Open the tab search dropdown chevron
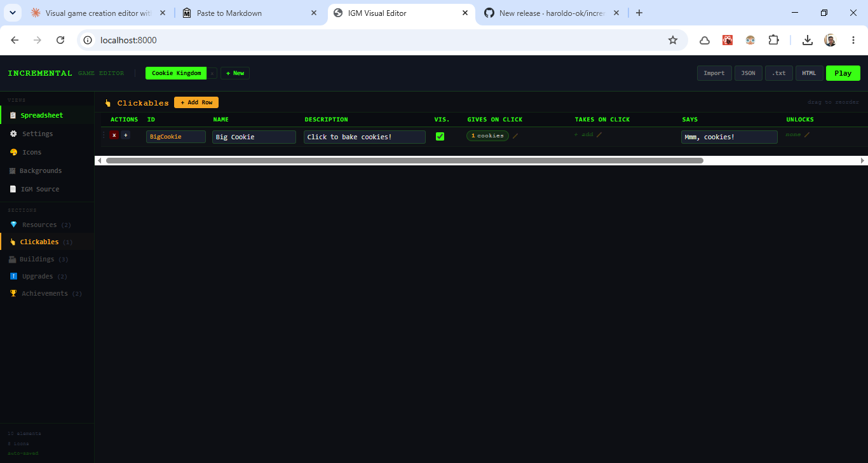Image resolution: width=868 pixels, height=463 pixels. (12, 13)
